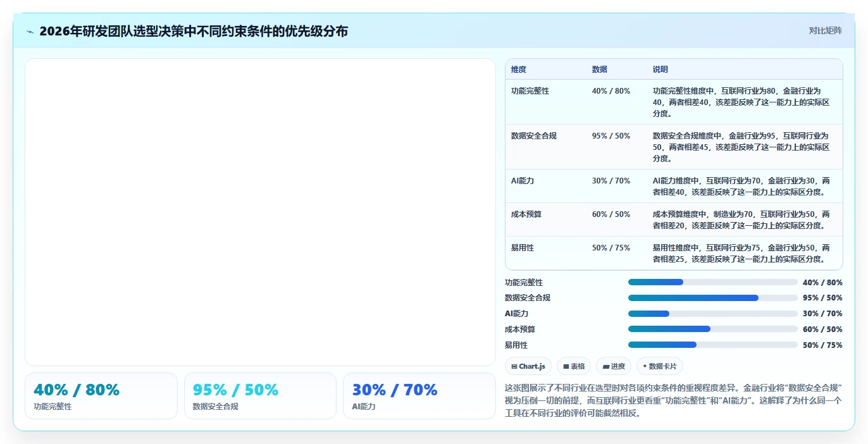Select the 表格 chip
The image size is (868, 444).
tap(574, 366)
